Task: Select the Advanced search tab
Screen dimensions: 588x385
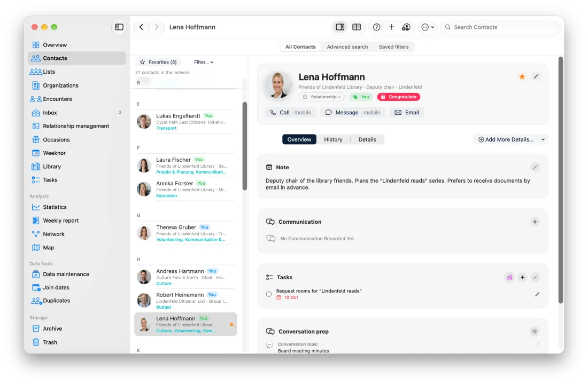Action: 347,47
